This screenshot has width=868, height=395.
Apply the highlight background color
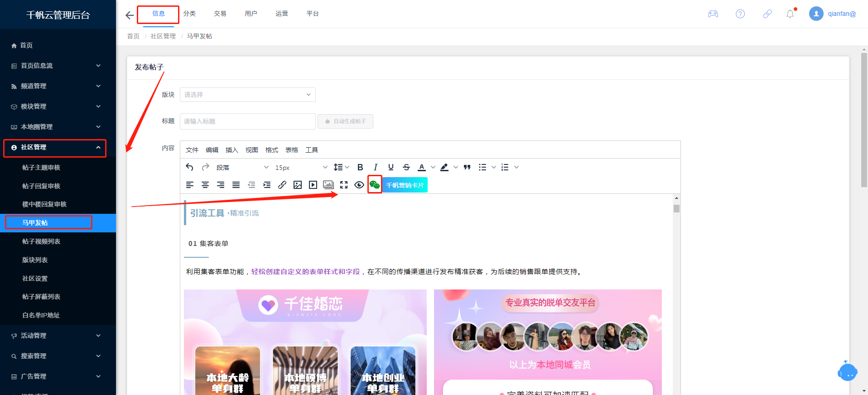coord(444,167)
